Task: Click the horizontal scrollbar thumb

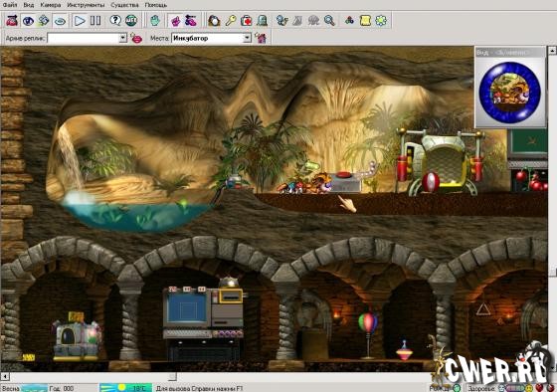Action: pyautogui.click(x=172, y=376)
